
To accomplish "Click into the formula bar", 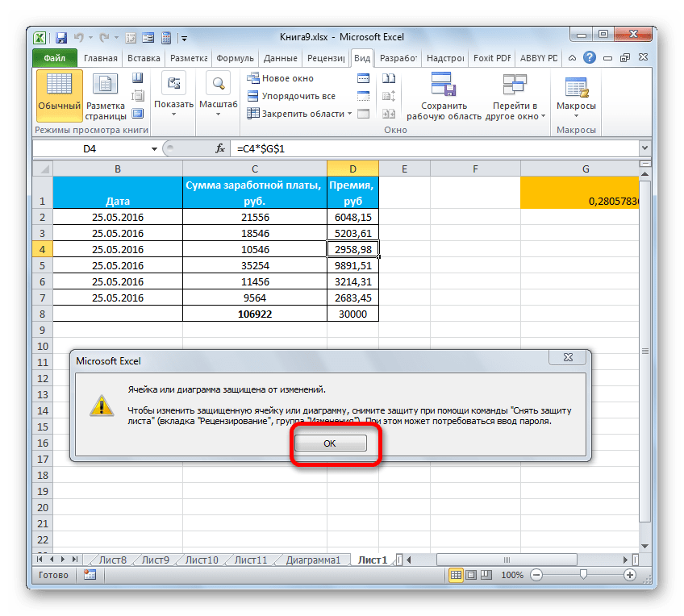I will coord(436,149).
